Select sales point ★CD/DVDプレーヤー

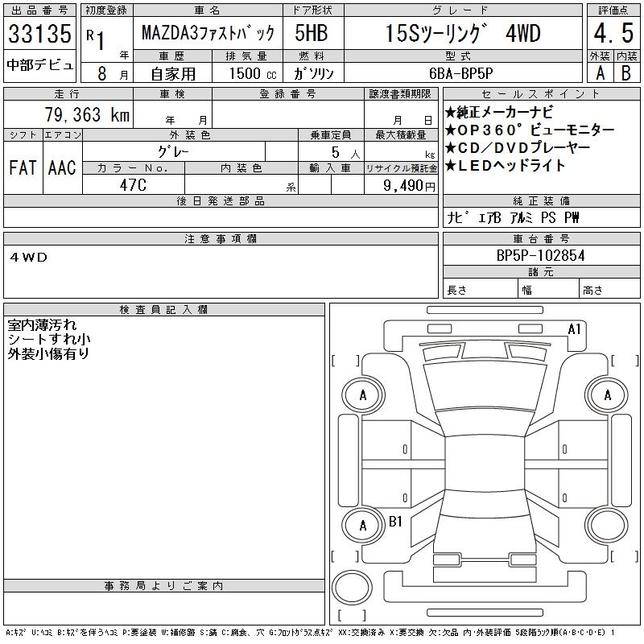pos(518,147)
